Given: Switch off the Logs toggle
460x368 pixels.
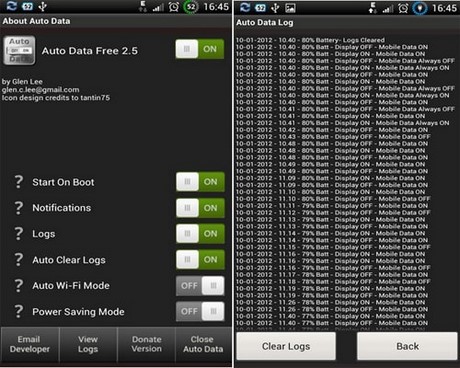Looking at the screenshot, I should [x=200, y=234].
